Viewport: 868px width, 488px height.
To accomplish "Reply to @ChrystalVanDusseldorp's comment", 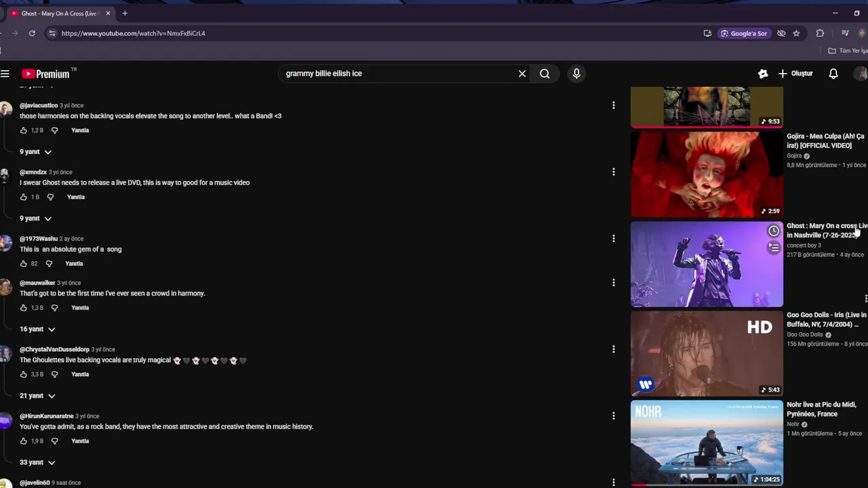I will point(80,374).
